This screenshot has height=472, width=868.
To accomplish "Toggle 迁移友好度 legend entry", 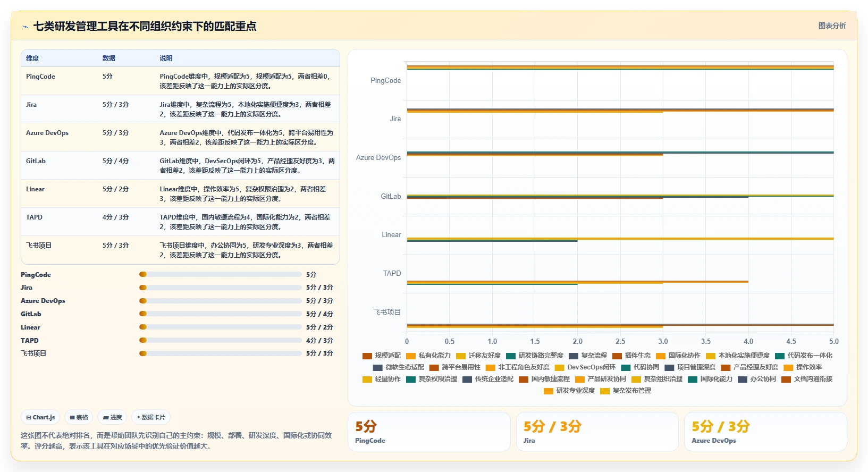I will [478, 356].
